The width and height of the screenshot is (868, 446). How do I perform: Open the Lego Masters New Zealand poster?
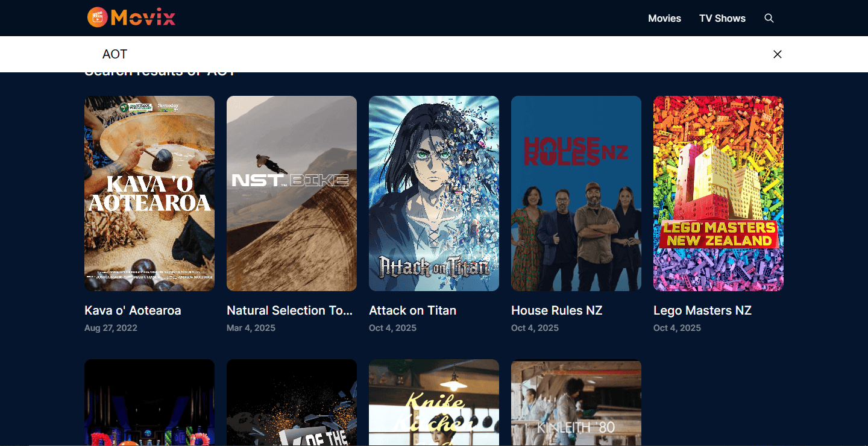pyautogui.click(x=719, y=193)
